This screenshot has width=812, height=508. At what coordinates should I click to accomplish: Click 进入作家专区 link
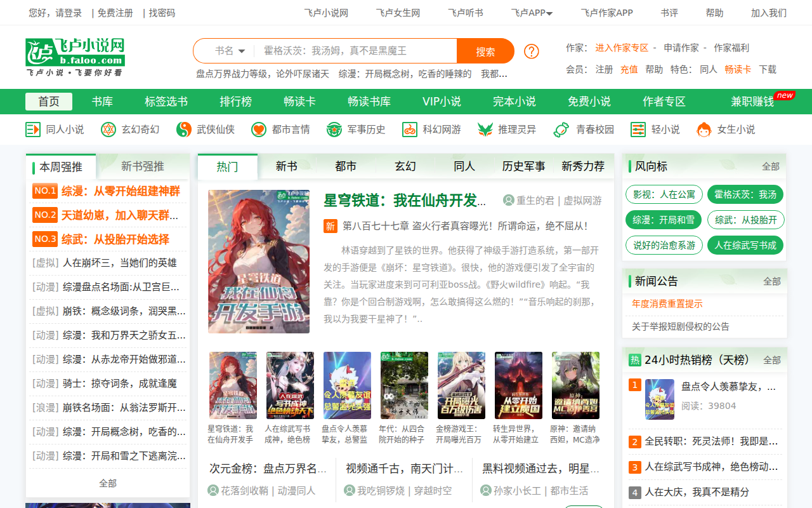(622, 48)
